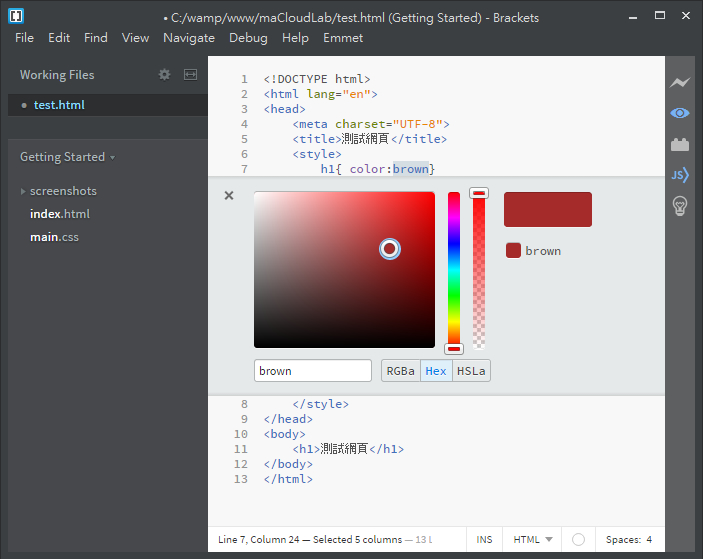The image size is (703, 559).
Task: Open the Emmet menu
Action: point(343,38)
